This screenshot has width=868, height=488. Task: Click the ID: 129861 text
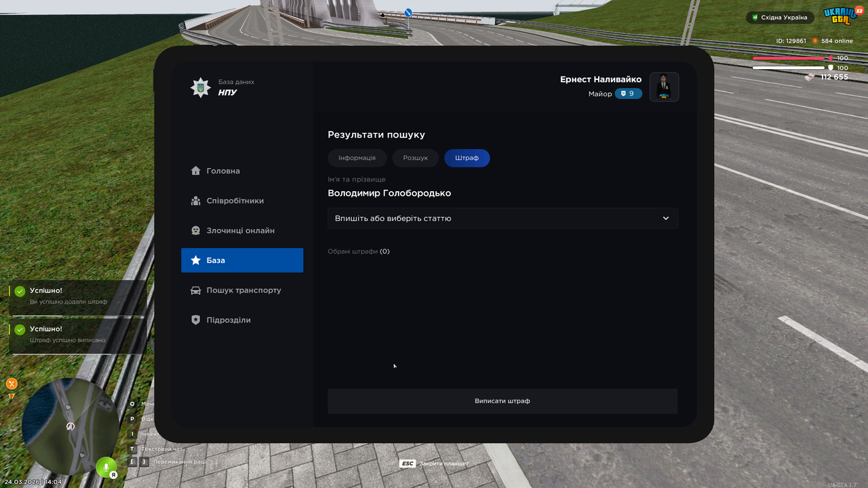click(791, 41)
